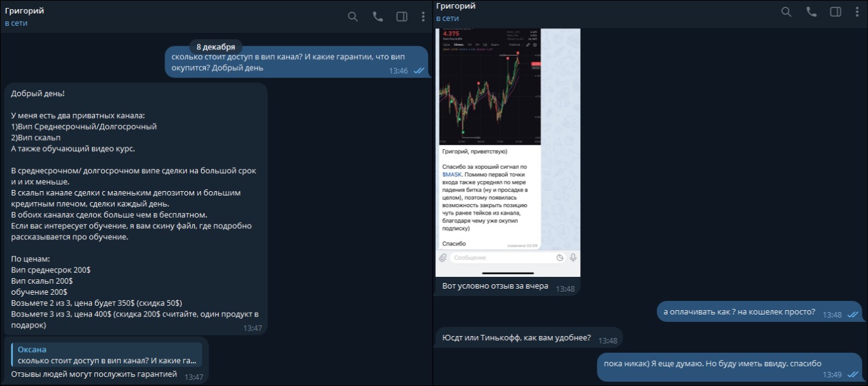
Task: Start a call from the left chat header
Action: (377, 17)
